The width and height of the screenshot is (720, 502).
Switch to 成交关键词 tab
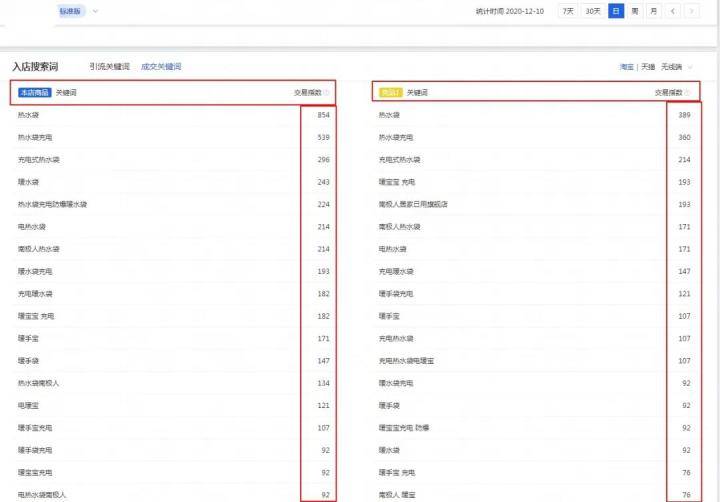tap(161, 66)
